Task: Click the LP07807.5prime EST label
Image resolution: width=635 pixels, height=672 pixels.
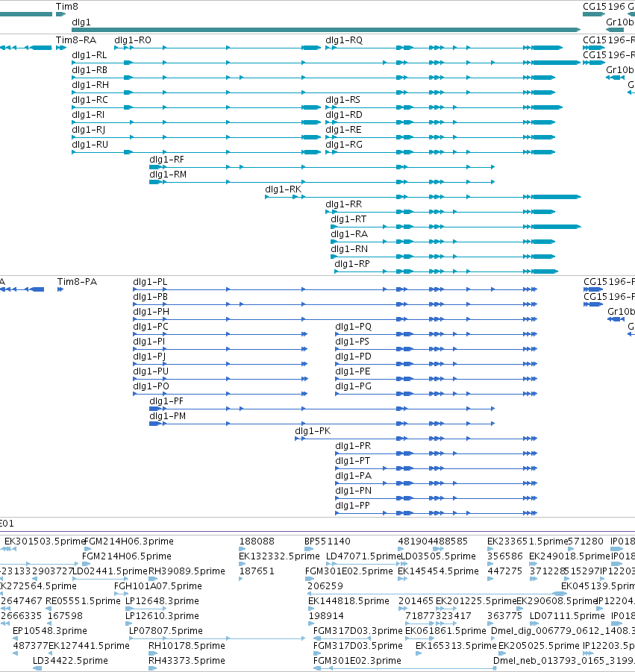Action: click(x=166, y=631)
